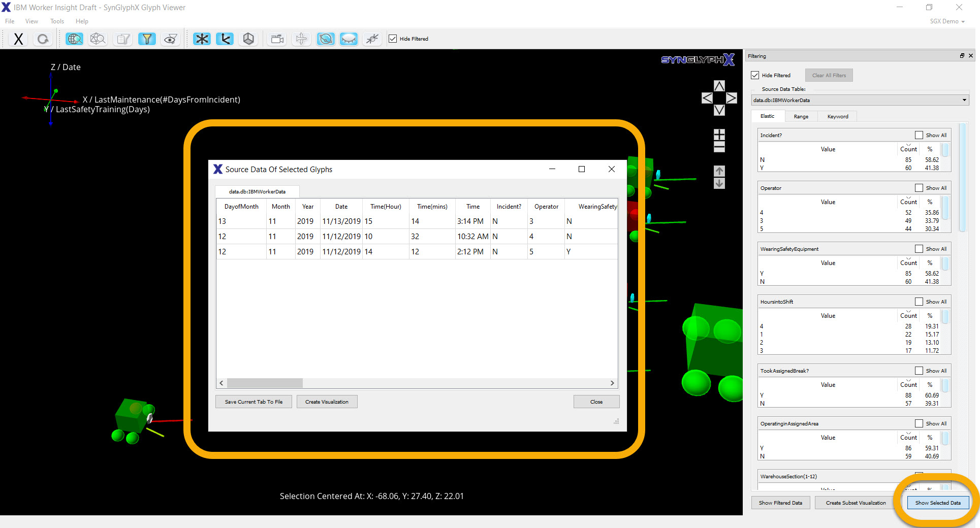The image size is (980, 528).
Task: Click the Clear All Filters button
Action: coord(829,75)
